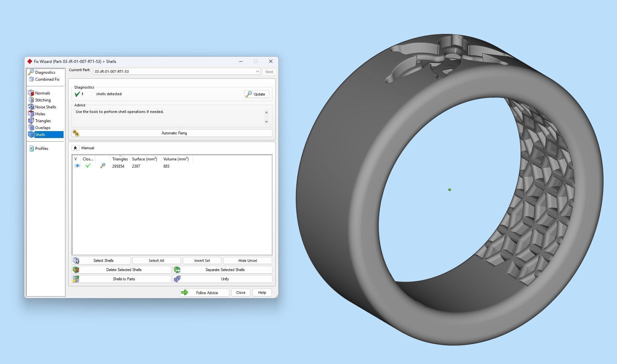
Task: Click the Profiles document icon
Action: (31, 149)
